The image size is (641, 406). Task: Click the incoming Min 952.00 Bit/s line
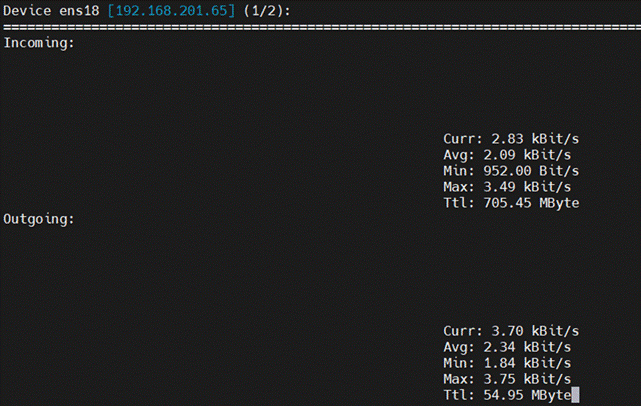[511, 171]
